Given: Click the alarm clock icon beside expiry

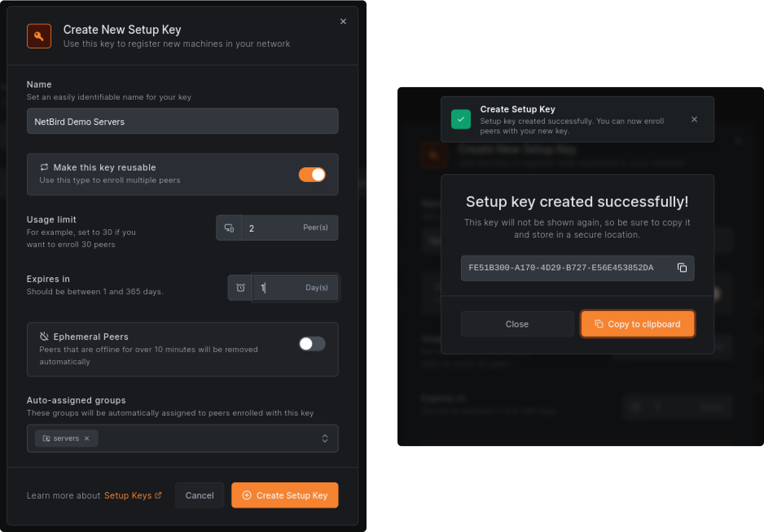Looking at the screenshot, I should coord(241,288).
